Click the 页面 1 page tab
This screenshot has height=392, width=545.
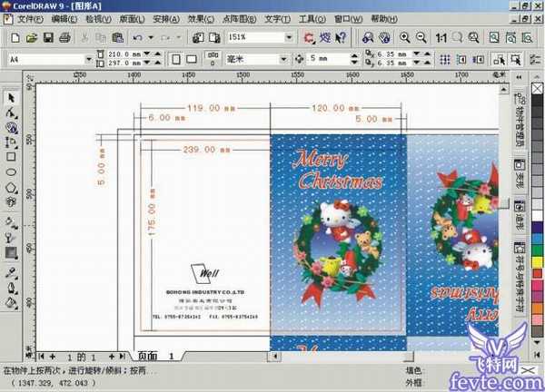coord(157,356)
